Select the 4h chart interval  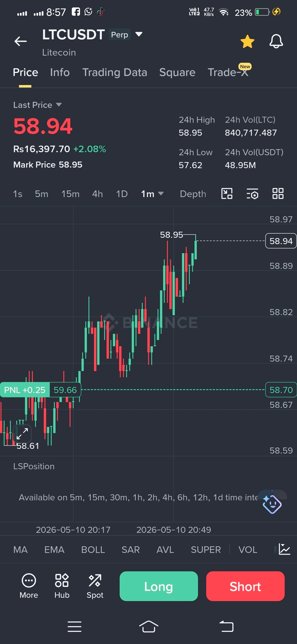97,194
